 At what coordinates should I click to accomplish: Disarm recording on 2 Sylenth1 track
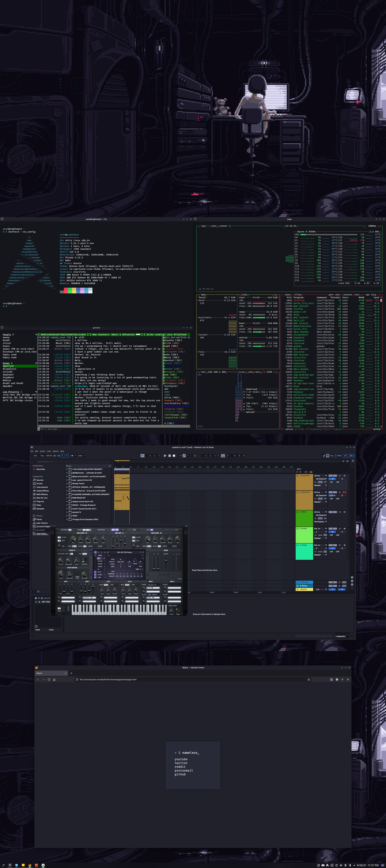click(345, 492)
